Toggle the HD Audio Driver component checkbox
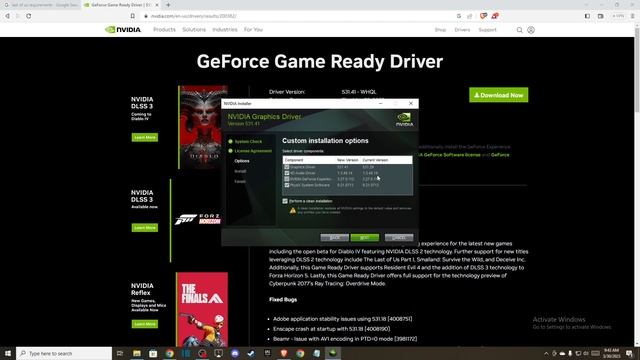Viewport: 640px width, 360px height. 287,173
